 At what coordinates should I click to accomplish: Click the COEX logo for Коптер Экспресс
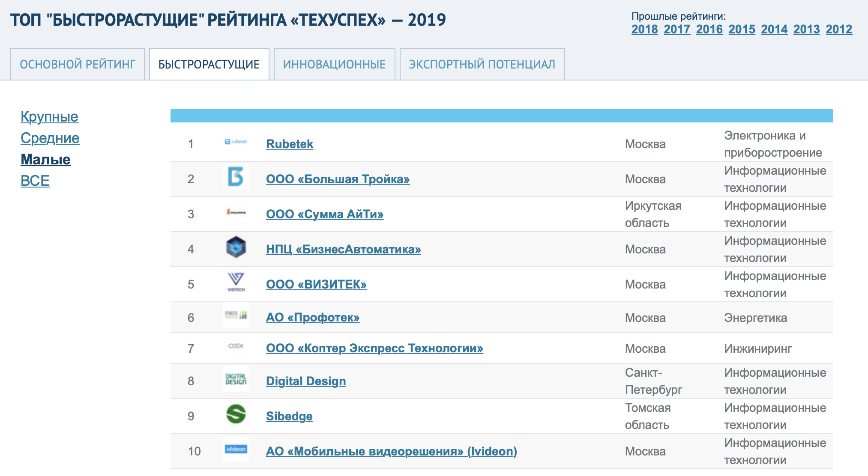pos(236,346)
